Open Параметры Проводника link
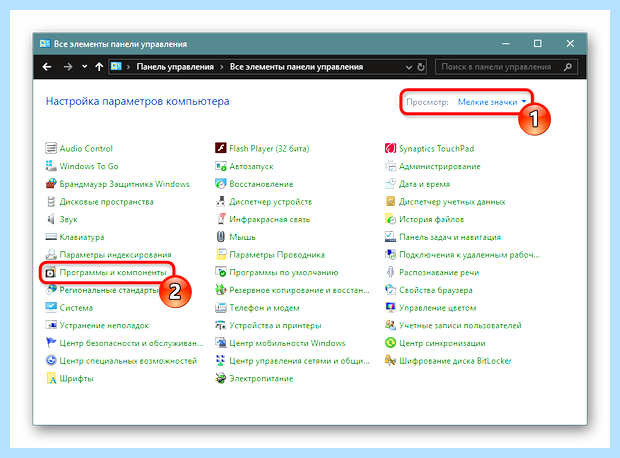Image resolution: width=620 pixels, height=458 pixels. click(x=277, y=255)
